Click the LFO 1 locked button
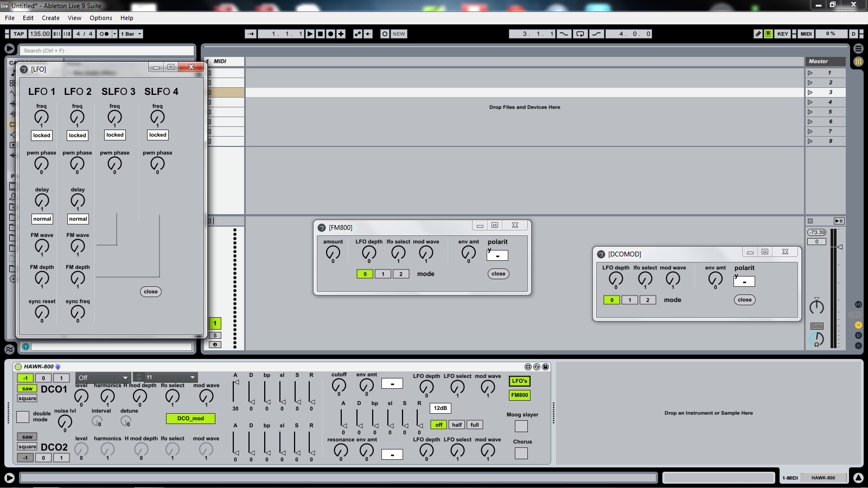868x488 pixels. click(42, 136)
